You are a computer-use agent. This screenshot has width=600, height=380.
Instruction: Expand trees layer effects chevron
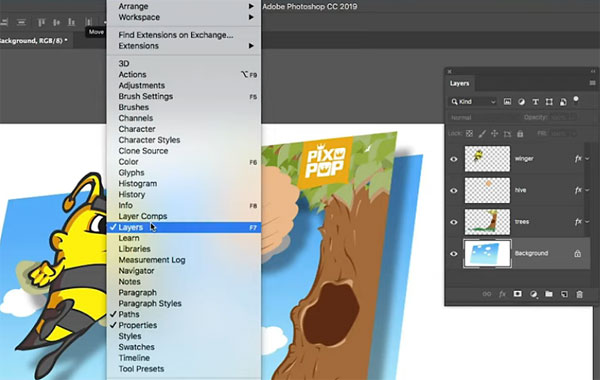[x=587, y=221]
